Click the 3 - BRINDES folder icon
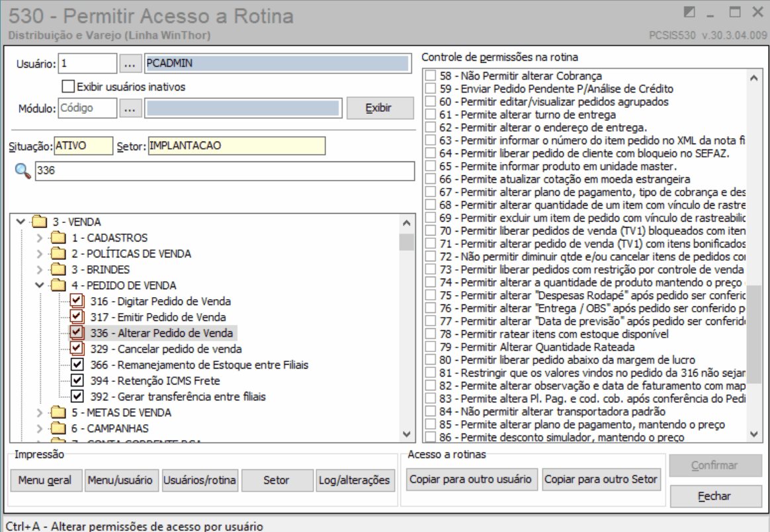The image size is (770, 532). point(58,270)
